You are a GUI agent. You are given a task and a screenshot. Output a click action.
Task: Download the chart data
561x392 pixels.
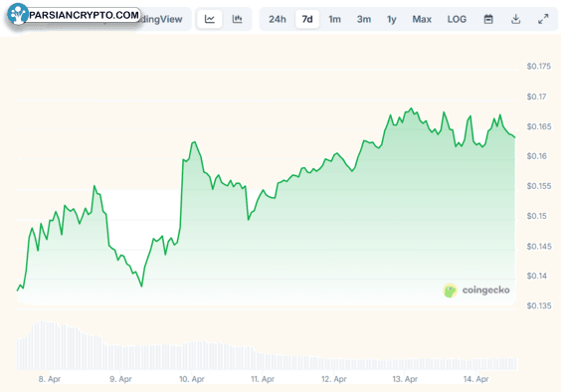click(515, 19)
